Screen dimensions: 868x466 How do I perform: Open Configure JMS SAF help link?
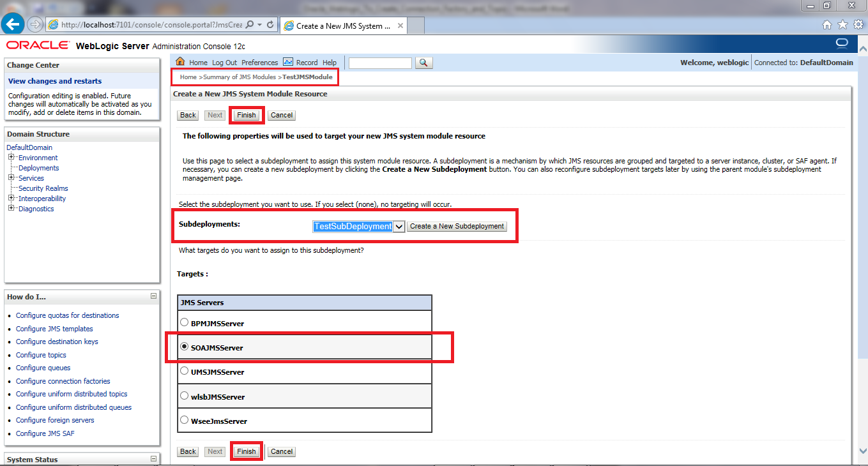45,433
